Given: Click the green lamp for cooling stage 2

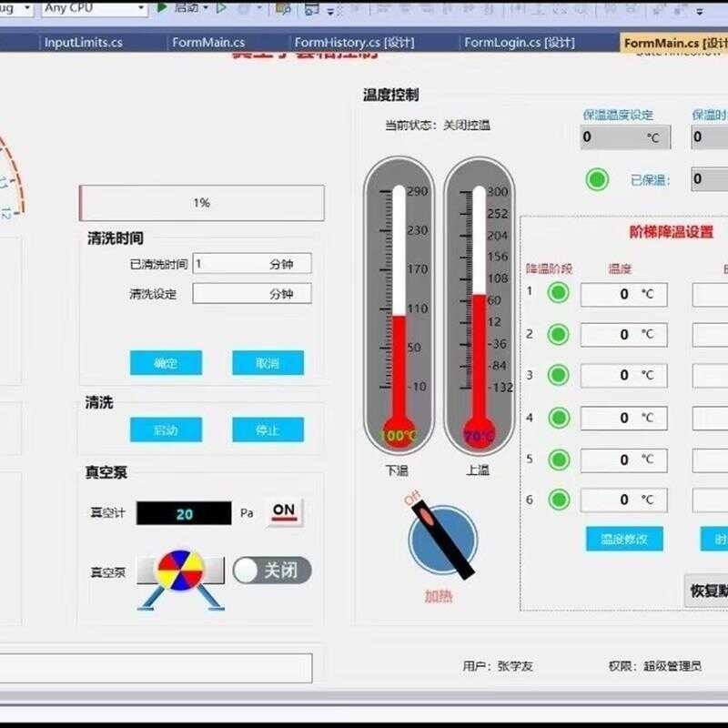Looking at the screenshot, I should [558, 334].
